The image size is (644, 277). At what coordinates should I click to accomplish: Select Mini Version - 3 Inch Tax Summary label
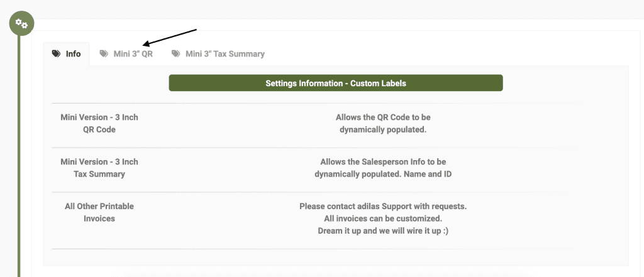(99, 168)
